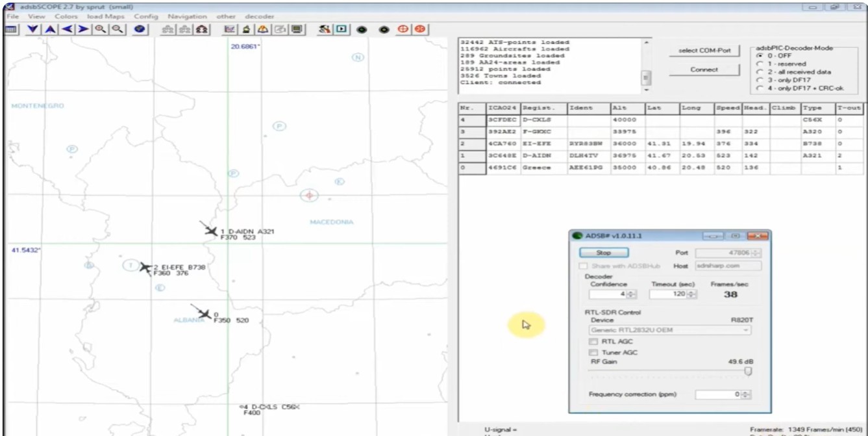Pan the map right with the right arrow icon

[84, 29]
